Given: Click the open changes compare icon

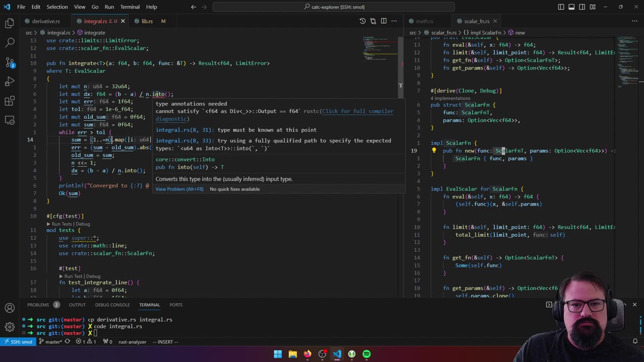Looking at the screenshot, I should coord(373,21).
